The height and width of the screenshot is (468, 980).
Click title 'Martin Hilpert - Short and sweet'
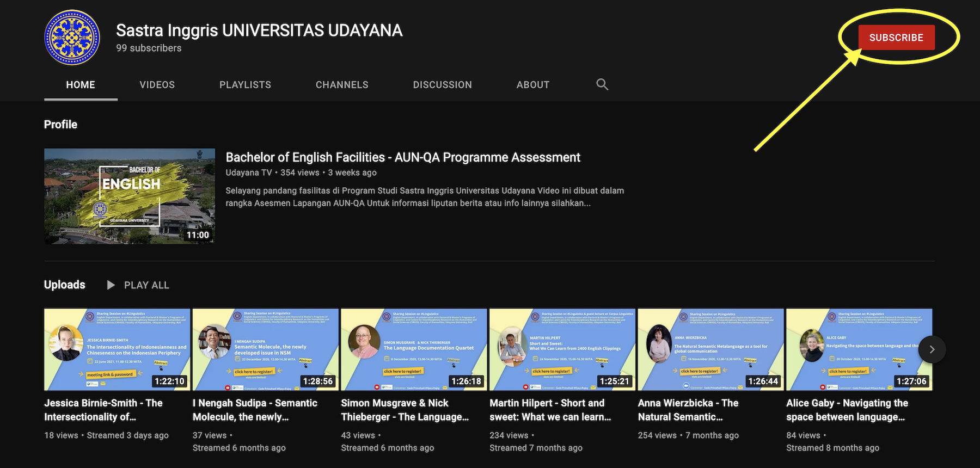[550, 410]
